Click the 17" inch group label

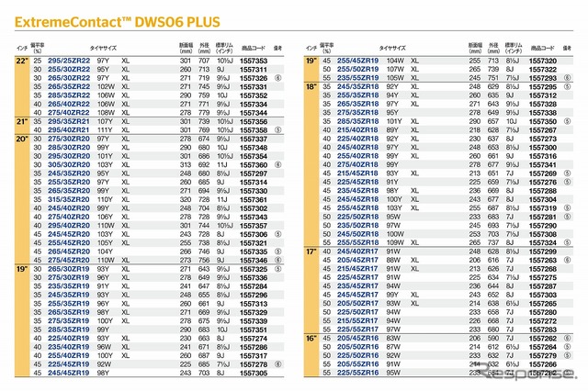point(311,251)
